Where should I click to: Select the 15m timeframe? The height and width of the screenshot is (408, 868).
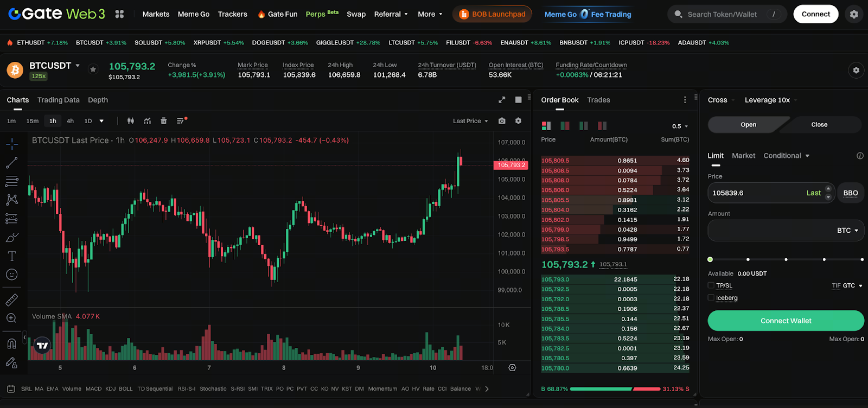point(33,121)
